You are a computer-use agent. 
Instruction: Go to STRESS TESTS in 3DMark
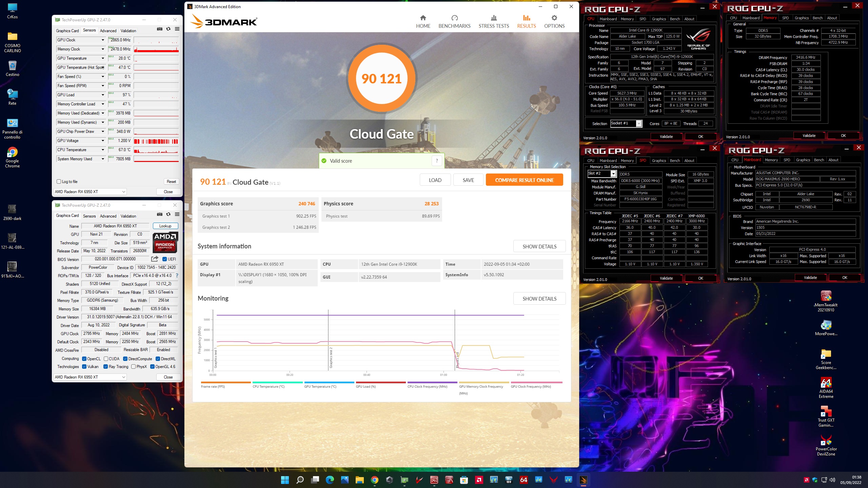[x=494, y=22]
